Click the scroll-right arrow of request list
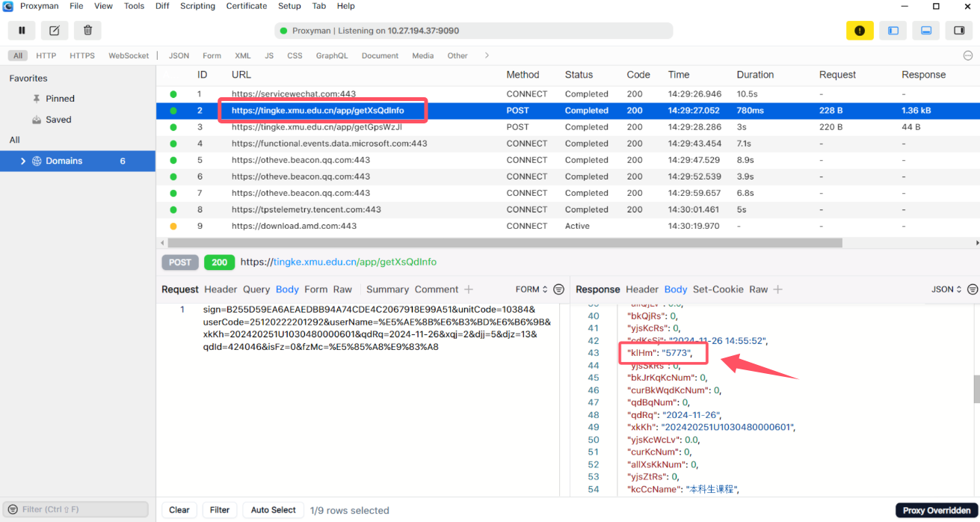 click(x=976, y=243)
